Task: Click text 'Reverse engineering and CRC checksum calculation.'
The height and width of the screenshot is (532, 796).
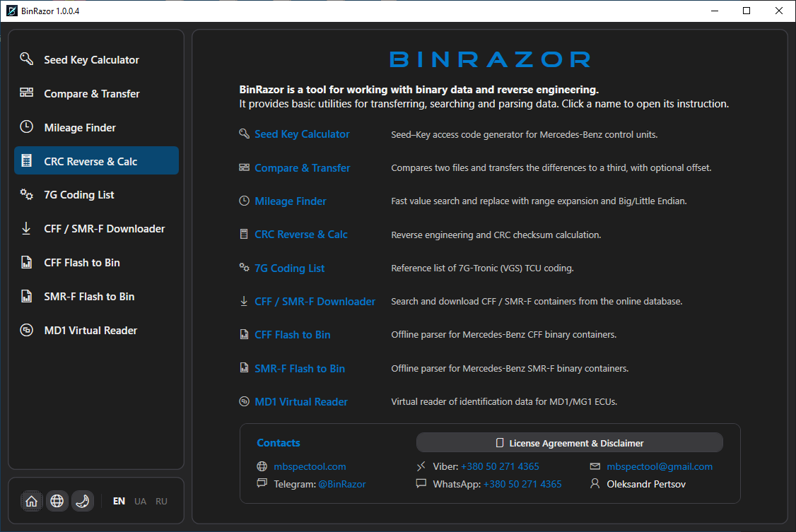Action: [496, 235]
